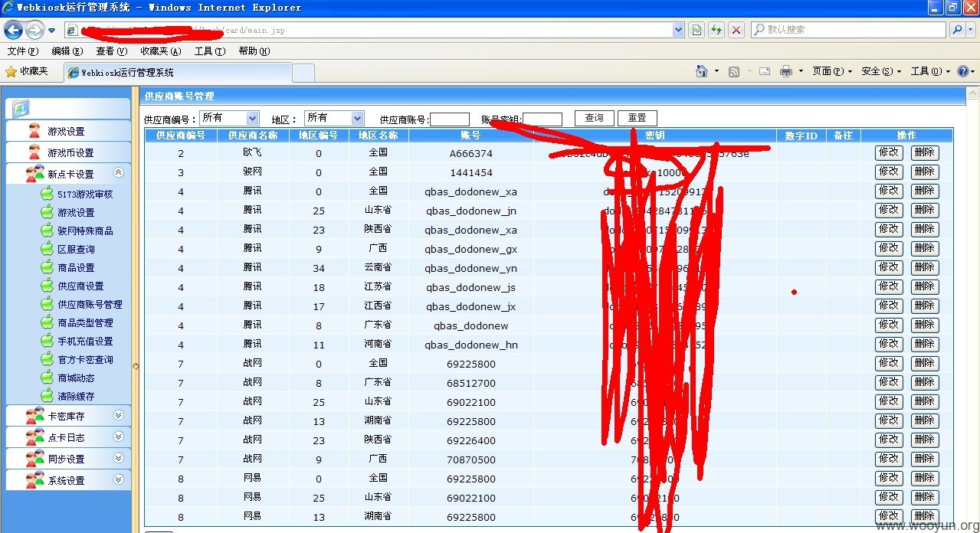Open the 游戏币设置 sidebar section
The height and width of the screenshot is (533, 980).
pos(68,152)
